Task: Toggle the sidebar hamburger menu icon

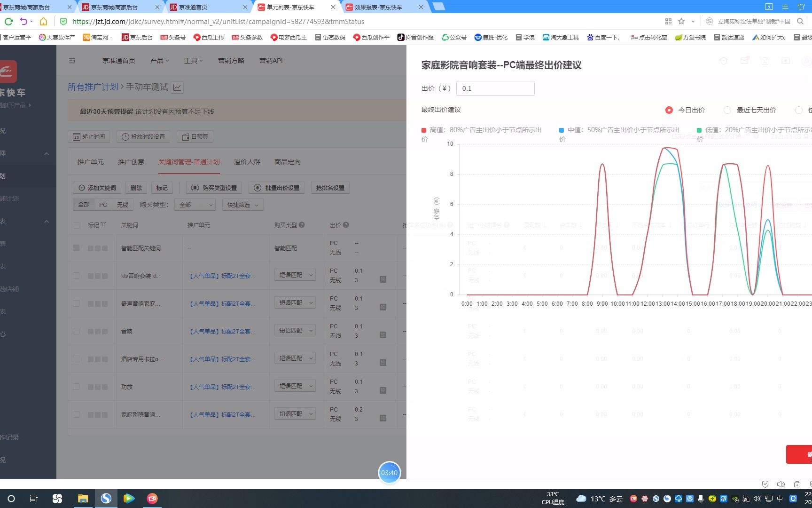Action: click(x=72, y=61)
